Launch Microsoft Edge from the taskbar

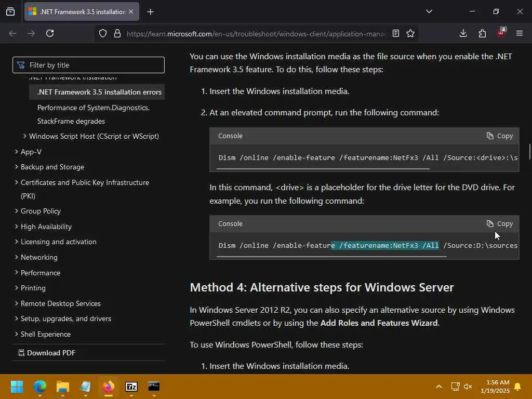[x=39, y=387]
